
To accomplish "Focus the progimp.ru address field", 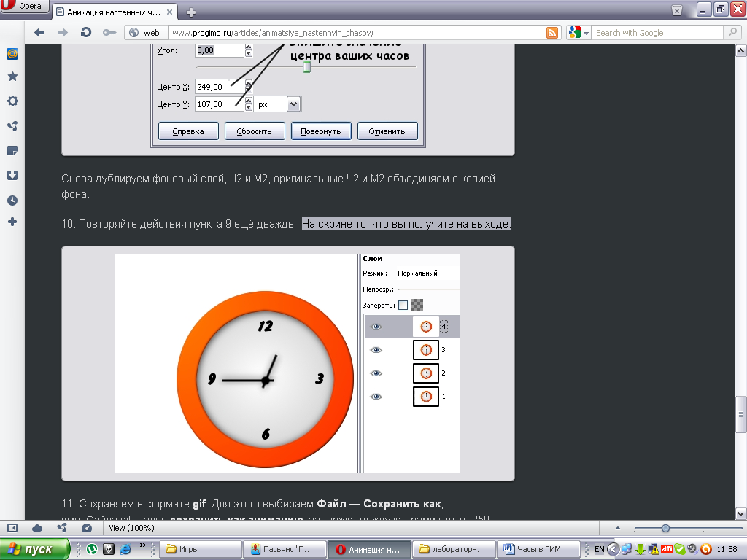I will point(357,33).
